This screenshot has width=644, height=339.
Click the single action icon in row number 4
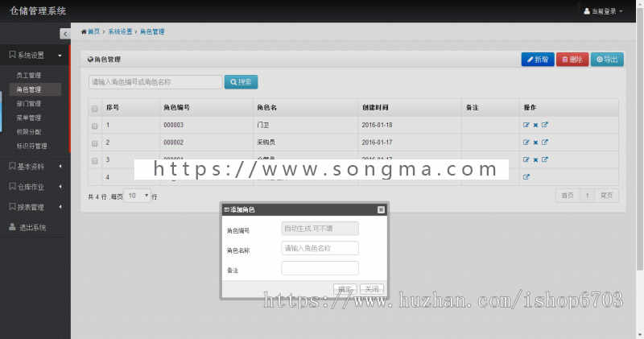pos(526,176)
